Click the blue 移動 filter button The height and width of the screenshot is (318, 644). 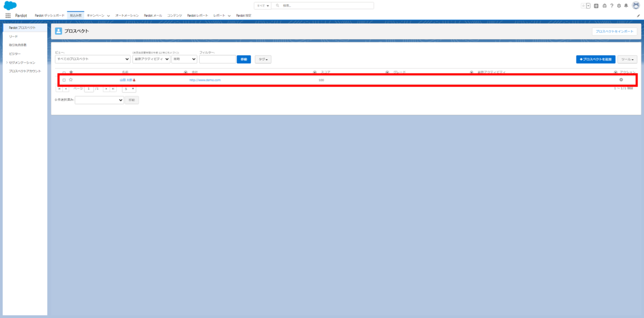(x=244, y=59)
